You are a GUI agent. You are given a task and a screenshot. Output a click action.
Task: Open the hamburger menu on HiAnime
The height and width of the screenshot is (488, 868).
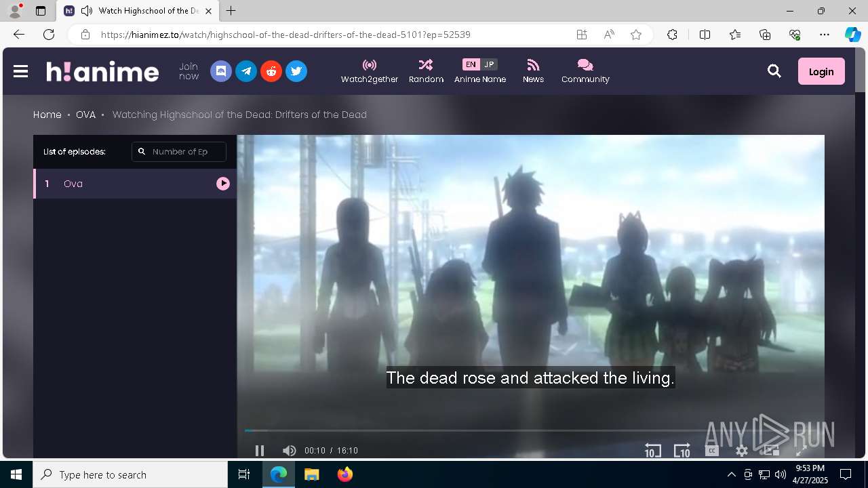(20, 71)
